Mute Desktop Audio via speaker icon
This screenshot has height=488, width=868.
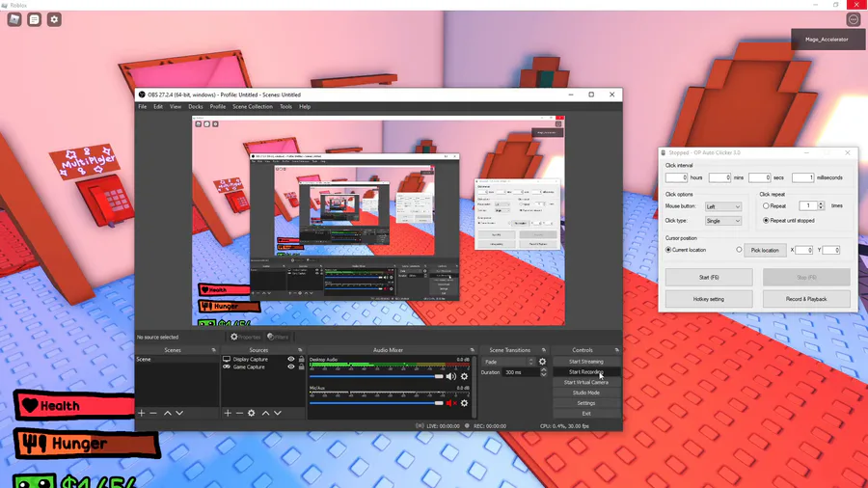(x=451, y=377)
